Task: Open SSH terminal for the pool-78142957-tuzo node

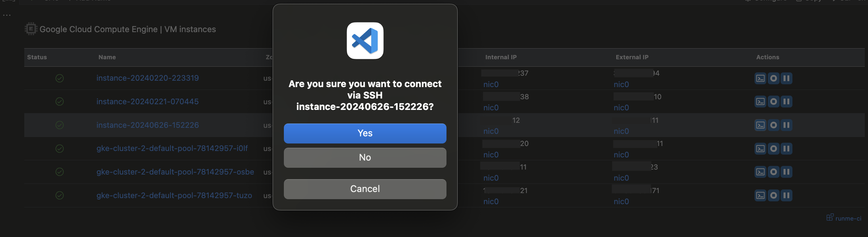Action: click(760, 196)
